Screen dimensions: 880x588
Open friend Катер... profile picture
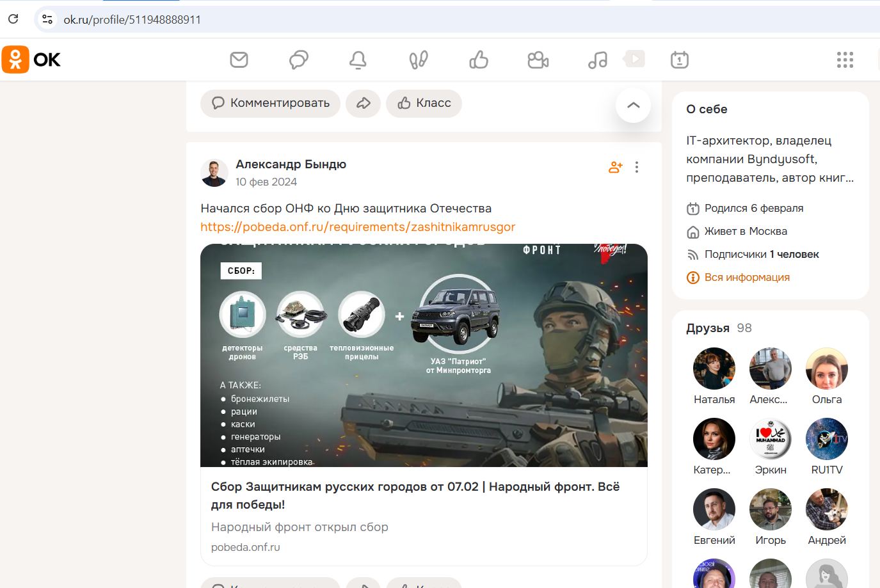click(x=714, y=439)
